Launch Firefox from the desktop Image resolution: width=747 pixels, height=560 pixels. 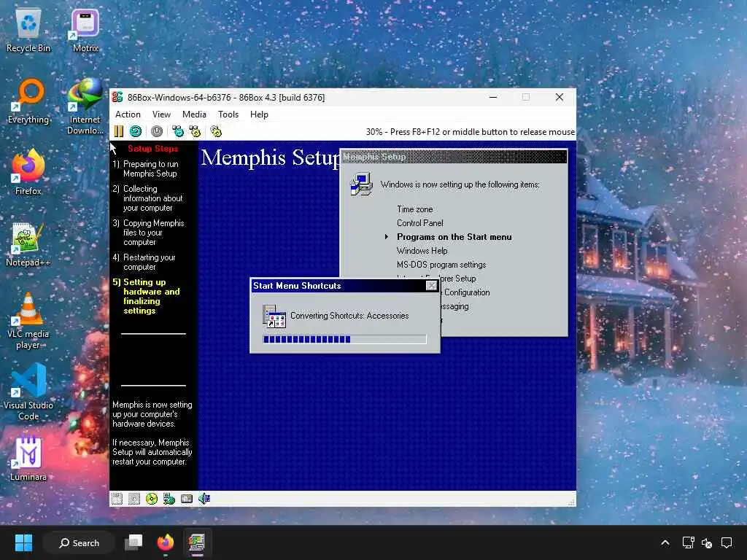click(x=28, y=172)
